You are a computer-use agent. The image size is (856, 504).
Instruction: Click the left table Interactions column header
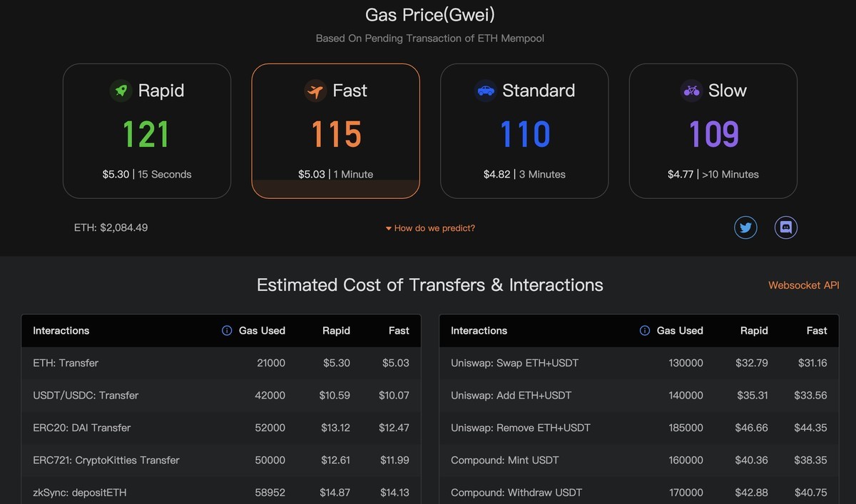61,331
